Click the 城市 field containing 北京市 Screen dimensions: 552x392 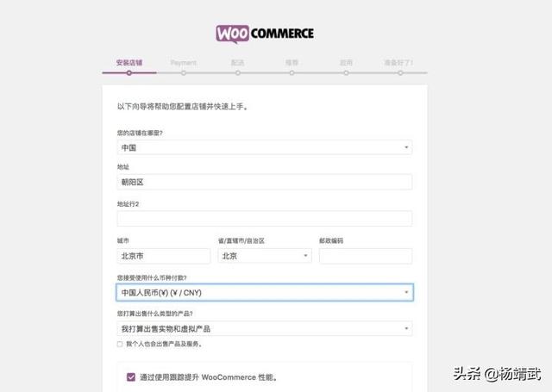pos(164,256)
